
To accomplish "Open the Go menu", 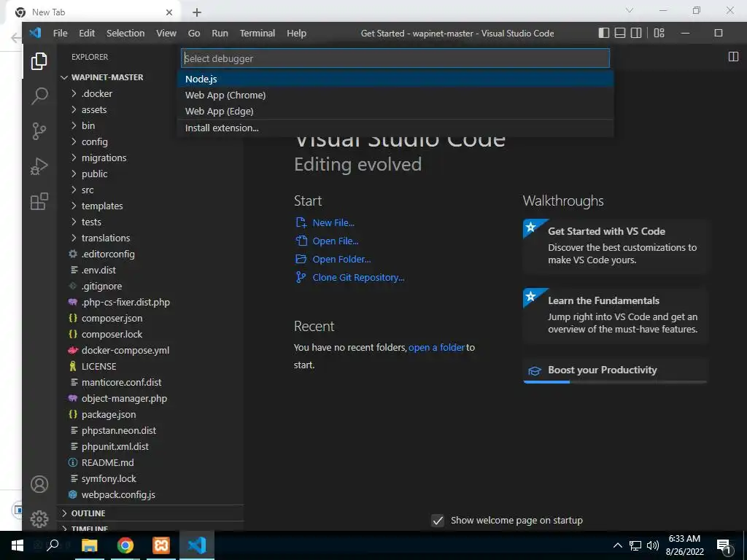I will pos(194,33).
